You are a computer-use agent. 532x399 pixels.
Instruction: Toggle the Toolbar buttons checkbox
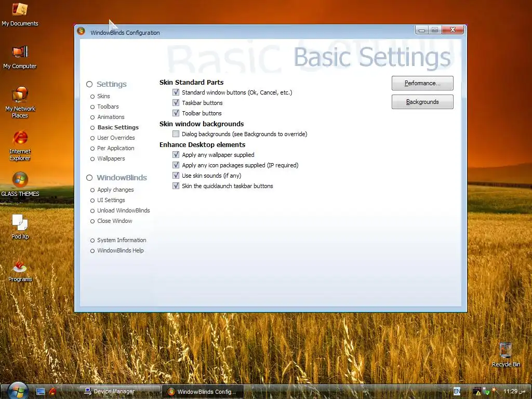[x=176, y=113]
